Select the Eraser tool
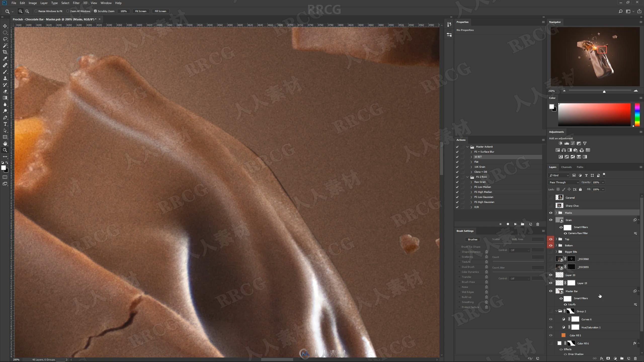644x362 pixels. click(5, 91)
